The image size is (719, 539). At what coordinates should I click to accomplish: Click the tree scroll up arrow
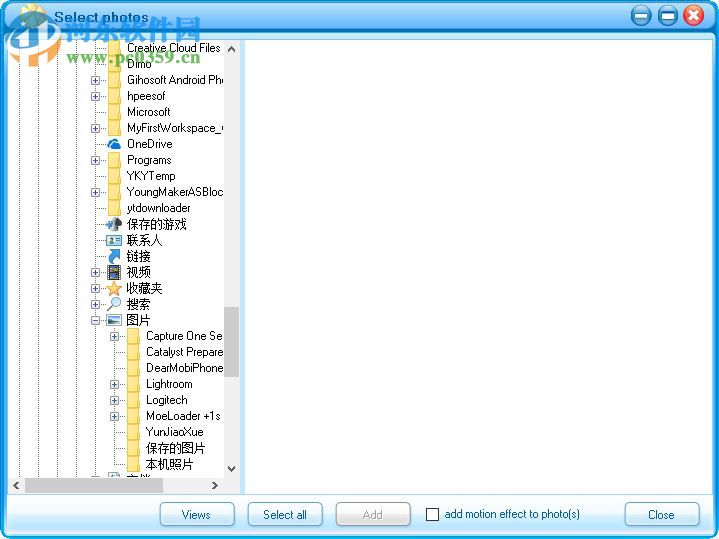click(x=232, y=49)
